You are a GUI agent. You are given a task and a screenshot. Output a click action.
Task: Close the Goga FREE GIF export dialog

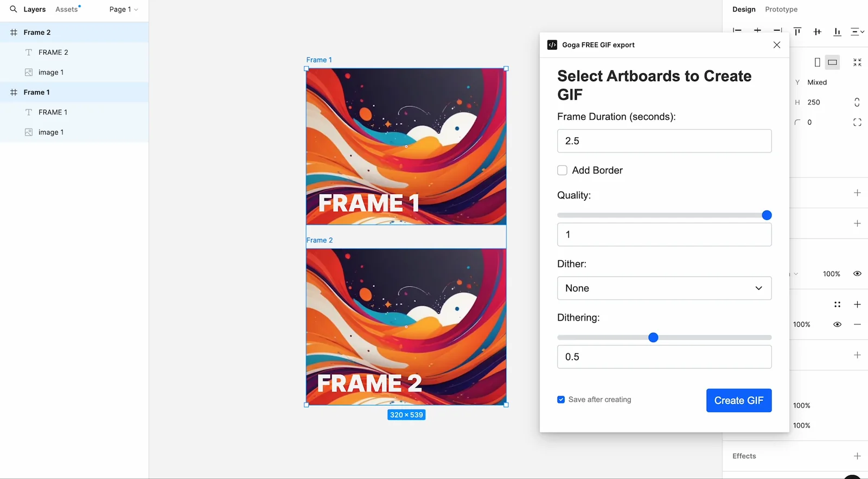coord(777,45)
